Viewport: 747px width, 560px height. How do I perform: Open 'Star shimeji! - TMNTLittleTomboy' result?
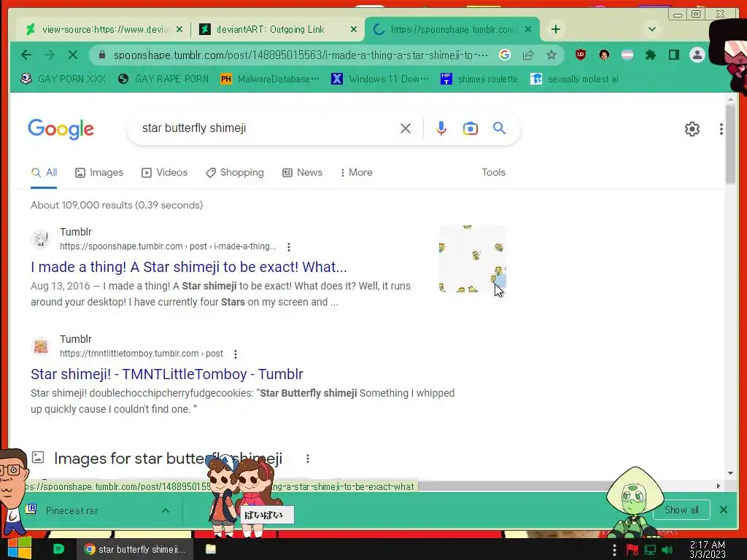click(167, 374)
